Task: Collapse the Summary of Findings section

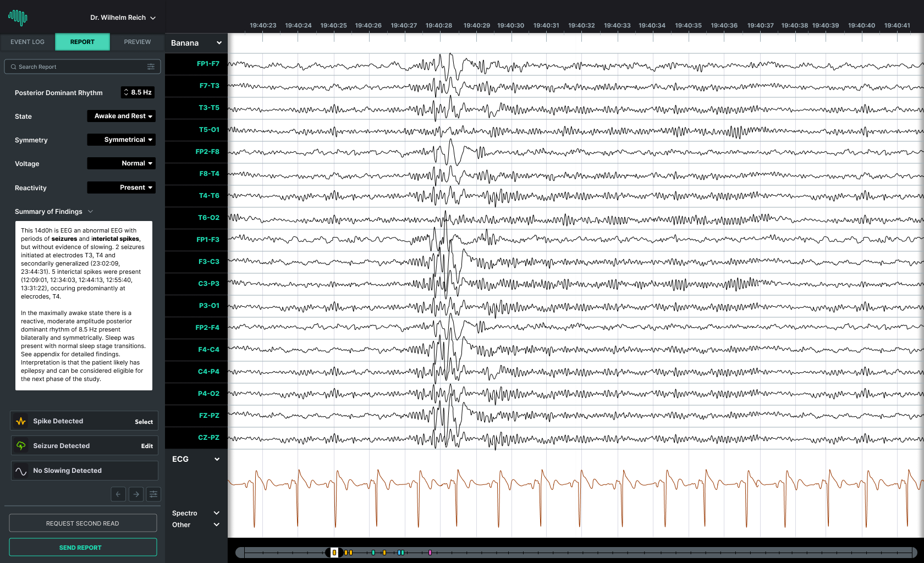Action: (91, 212)
